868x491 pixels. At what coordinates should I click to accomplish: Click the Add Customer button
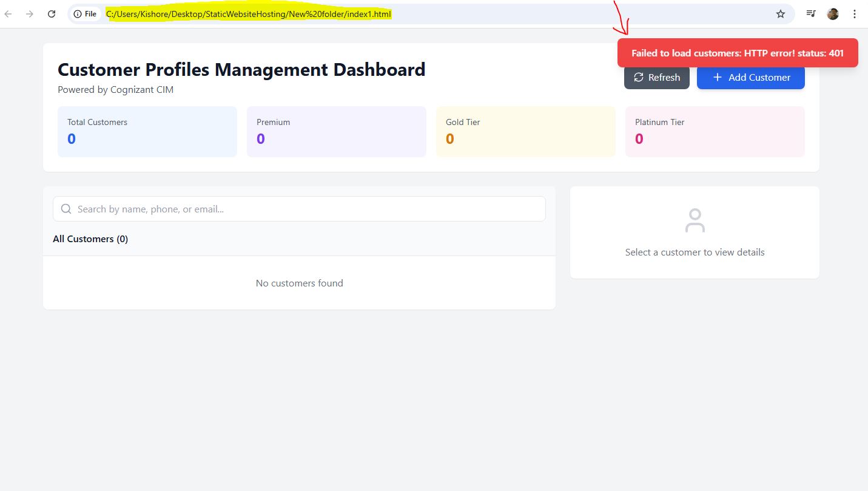(x=750, y=78)
